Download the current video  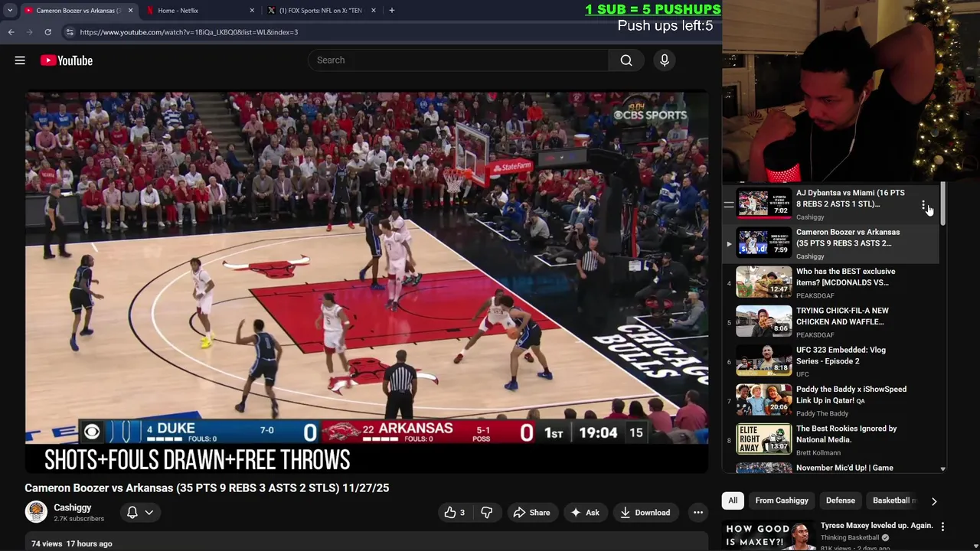coord(645,513)
